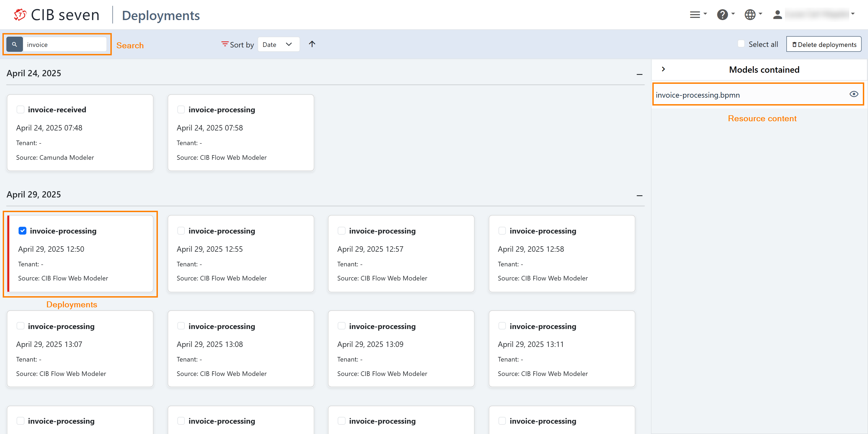Click the CIB seven logo icon
Image resolution: width=868 pixels, height=434 pixels.
(20, 15)
